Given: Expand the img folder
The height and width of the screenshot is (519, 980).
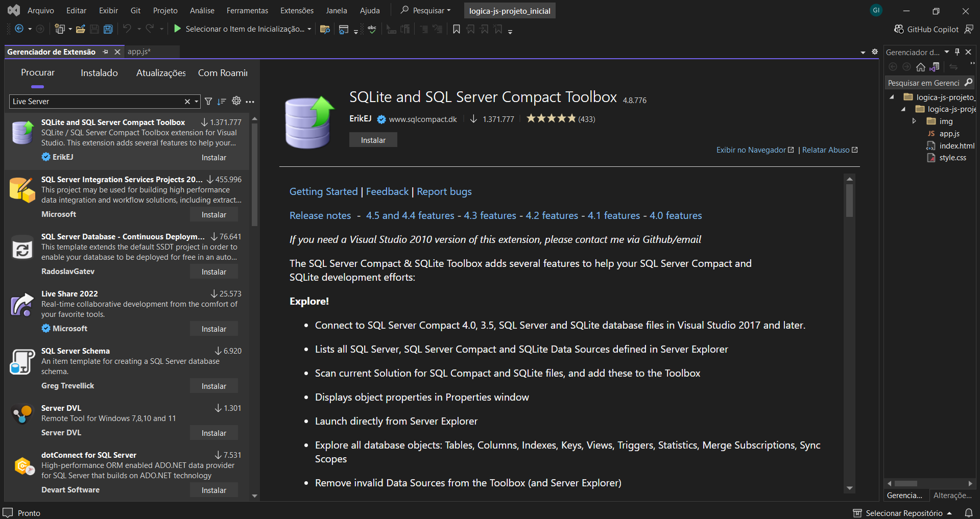Looking at the screenshot, I should pyautogui.click(x=914, y=121).
